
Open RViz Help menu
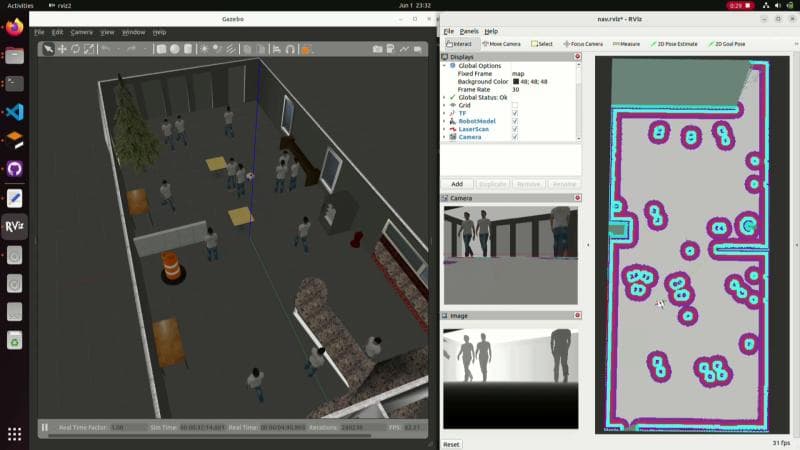[x=491, y=31]
